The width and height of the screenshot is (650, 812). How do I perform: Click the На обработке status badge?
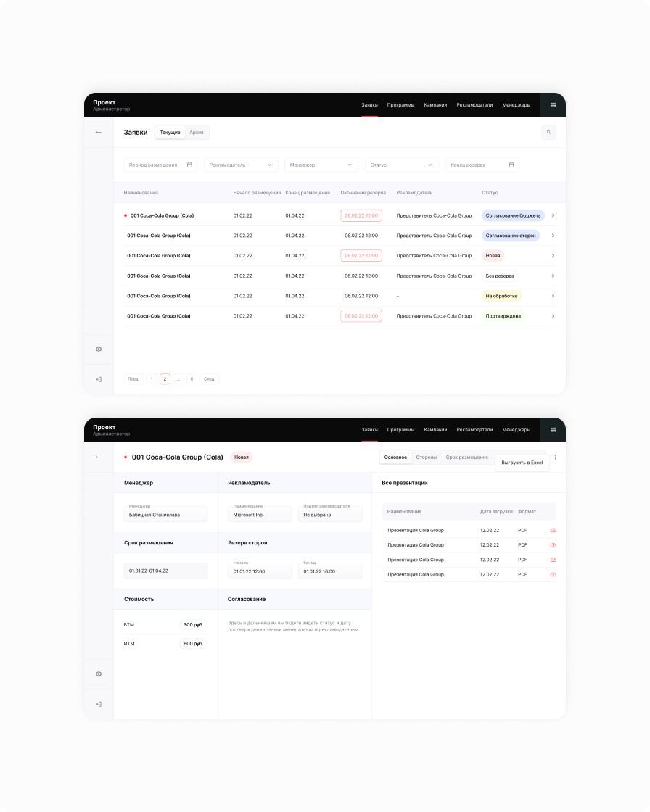501,297
